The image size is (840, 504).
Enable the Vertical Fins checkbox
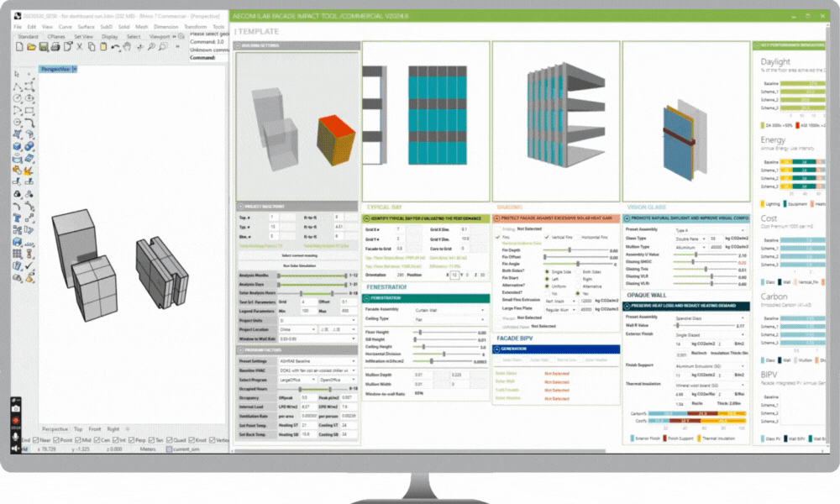pyautogui.click(x=547, y=238)
